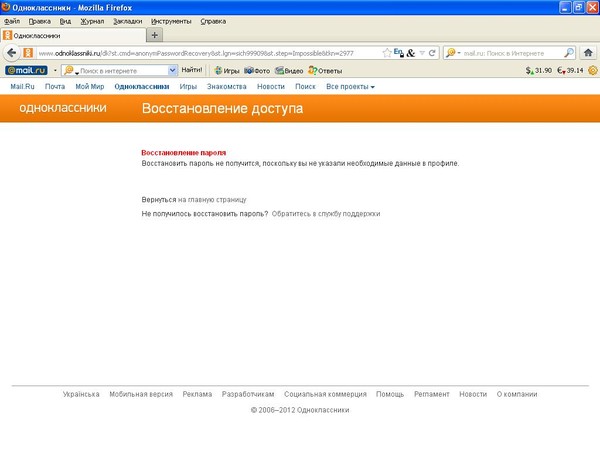Open the Игры portal nav link
The height and width of the screenshot is (450, 600).
point(188,86)
